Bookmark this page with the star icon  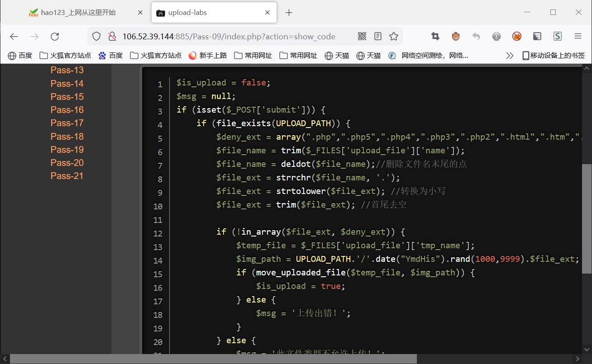coord(394,37)
